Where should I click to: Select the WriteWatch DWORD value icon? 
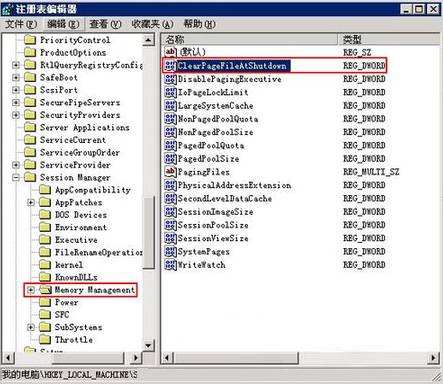tap(170, 265)
